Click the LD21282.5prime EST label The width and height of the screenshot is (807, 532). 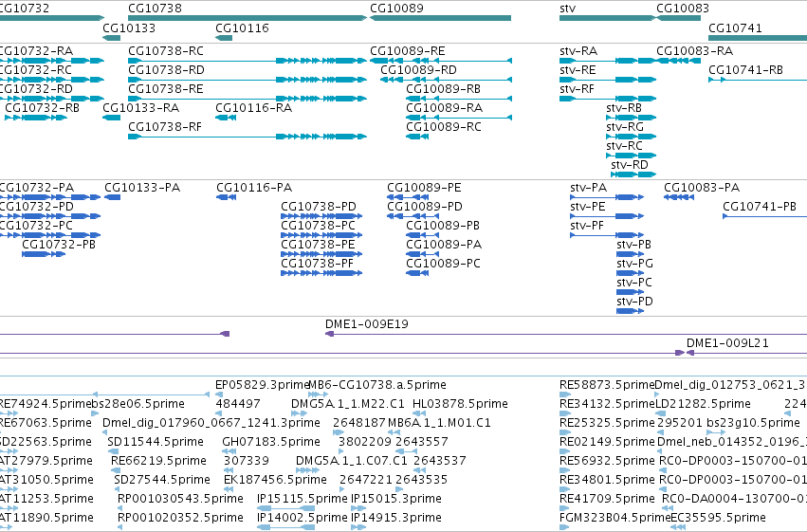point(703,404)
